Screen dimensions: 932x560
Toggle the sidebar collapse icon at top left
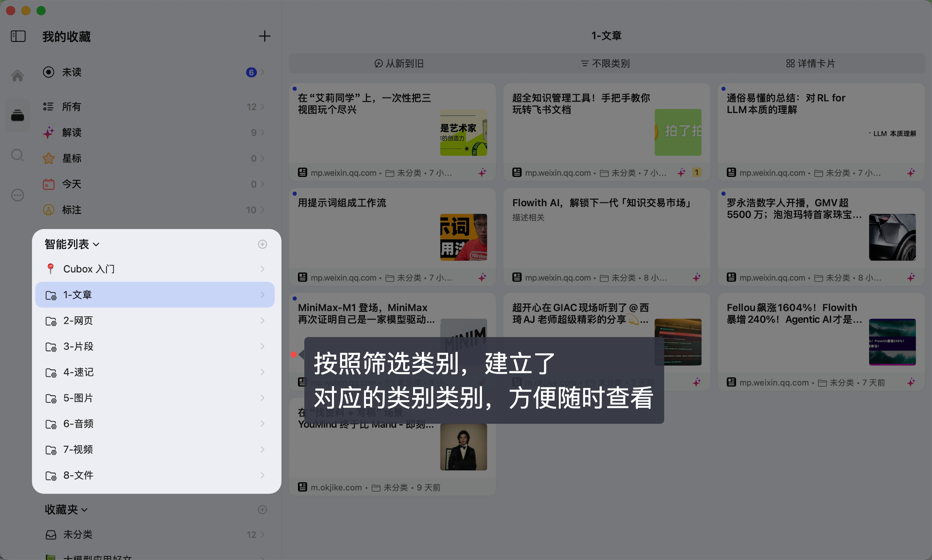(x=17, y=36)
